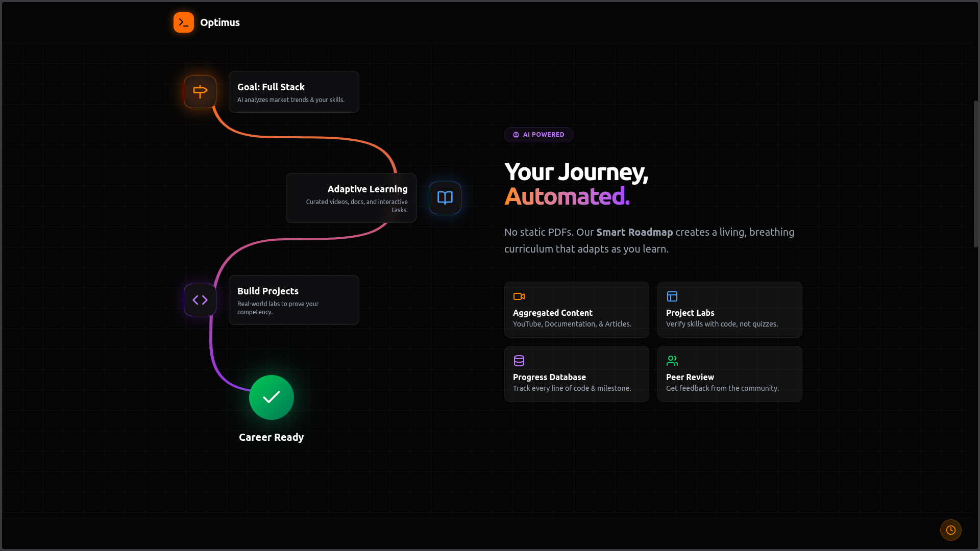
Task: Select the Progress Database feature card
Action: pyautogui.click(x=576, y=374)
